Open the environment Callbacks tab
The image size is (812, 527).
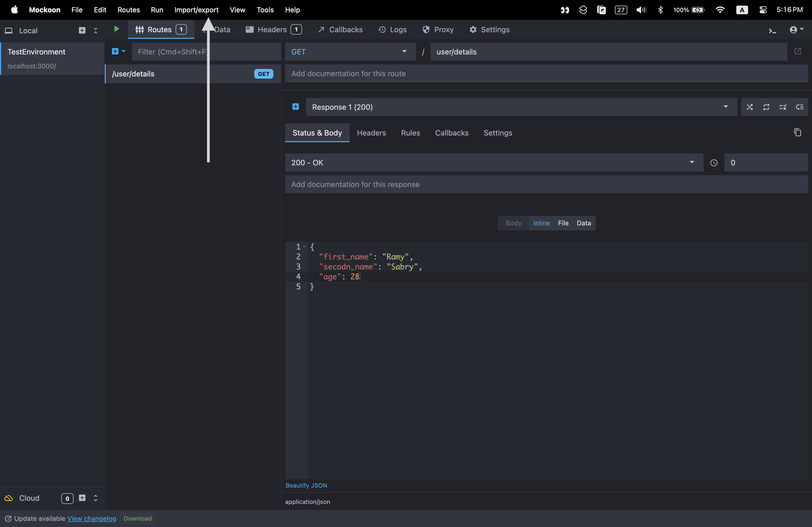340,30
